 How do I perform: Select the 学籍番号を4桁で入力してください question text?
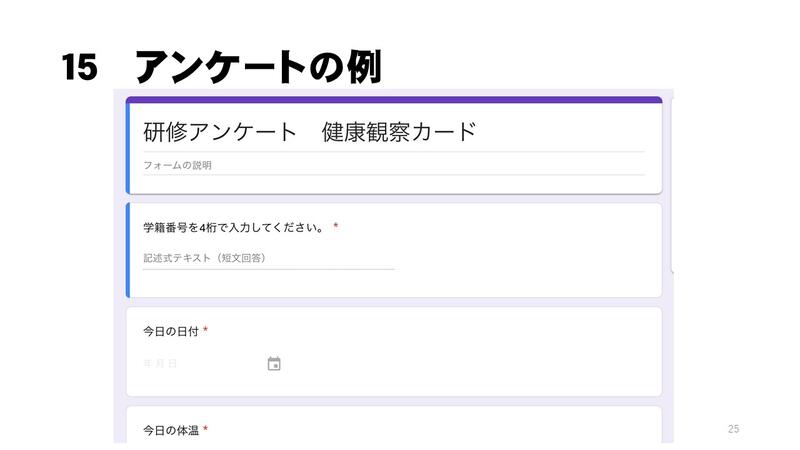pos(233,228)
